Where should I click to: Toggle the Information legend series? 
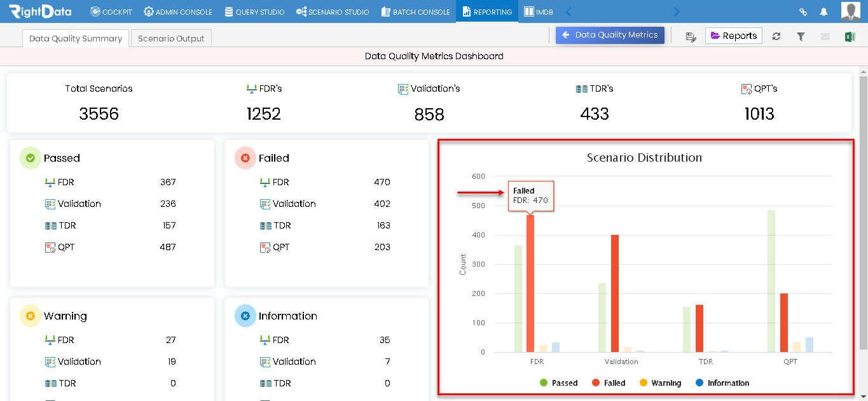point(722,383)
